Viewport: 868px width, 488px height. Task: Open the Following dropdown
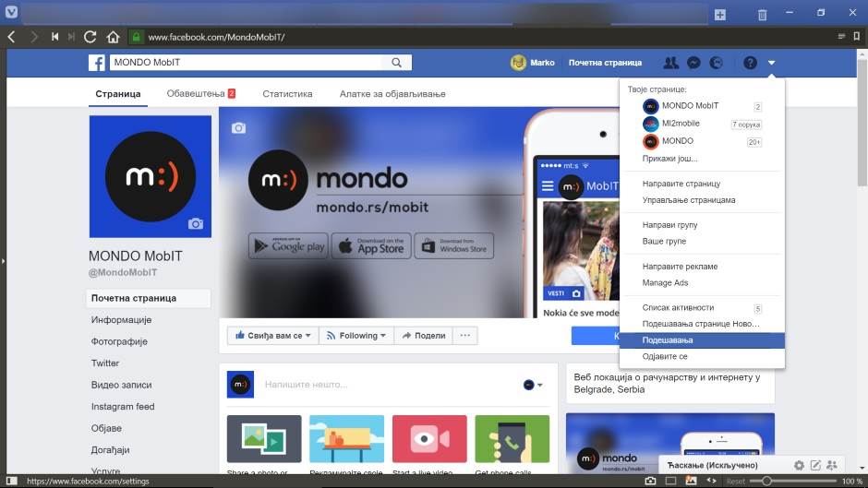point(356,335)
